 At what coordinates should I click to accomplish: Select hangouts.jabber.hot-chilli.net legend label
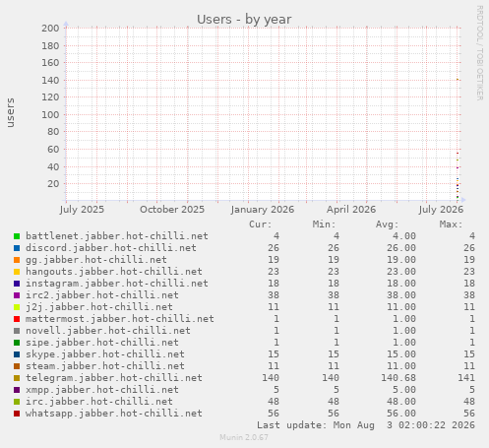[114, 272]
